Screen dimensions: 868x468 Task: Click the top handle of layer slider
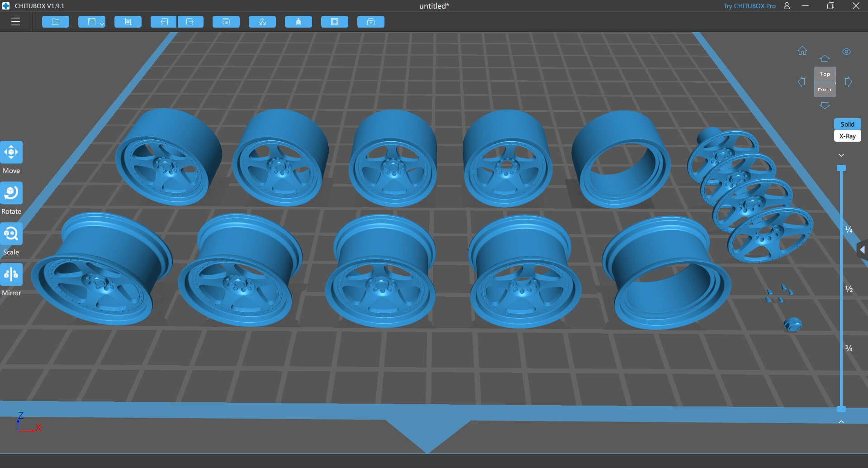[841, 168]
